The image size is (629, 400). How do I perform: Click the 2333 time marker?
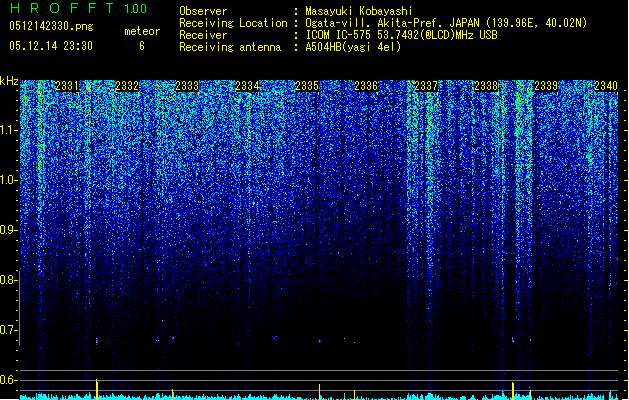pyautogui.click(x=187, y=86)
